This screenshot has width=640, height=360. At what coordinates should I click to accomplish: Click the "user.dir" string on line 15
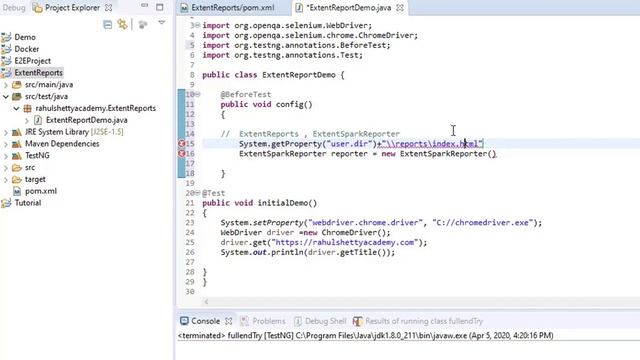pos(350,144)
